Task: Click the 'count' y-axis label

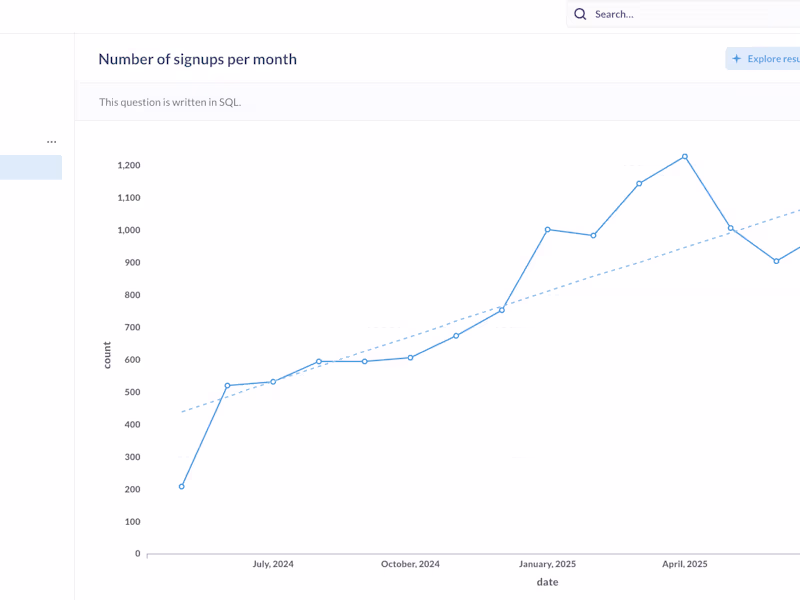Action: coord(107,355)
